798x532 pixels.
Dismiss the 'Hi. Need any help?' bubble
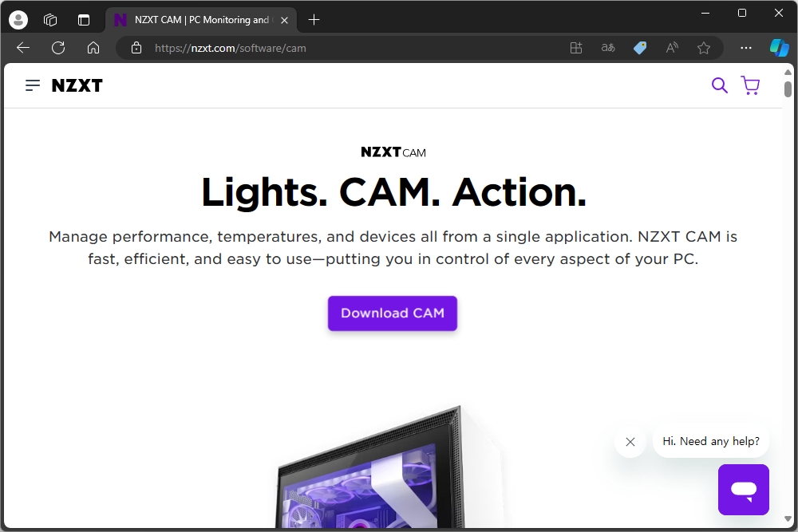coord(630,441)
